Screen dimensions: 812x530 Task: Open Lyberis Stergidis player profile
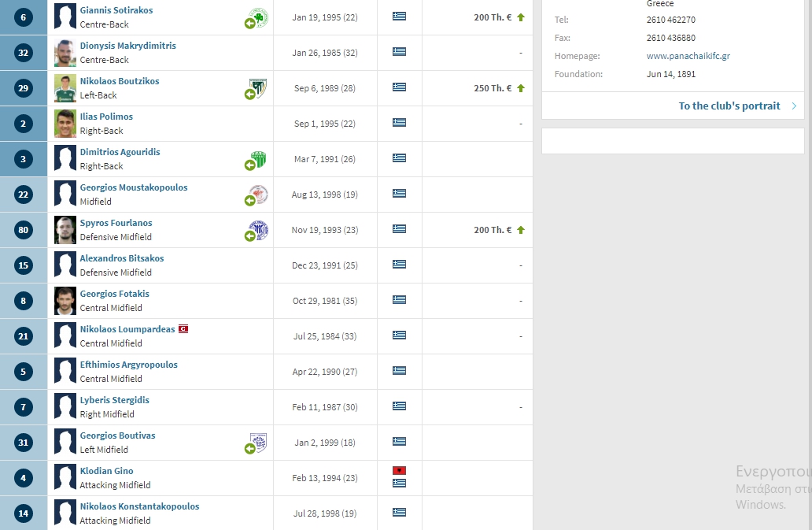pyautogui.click(x=114, y=400)
